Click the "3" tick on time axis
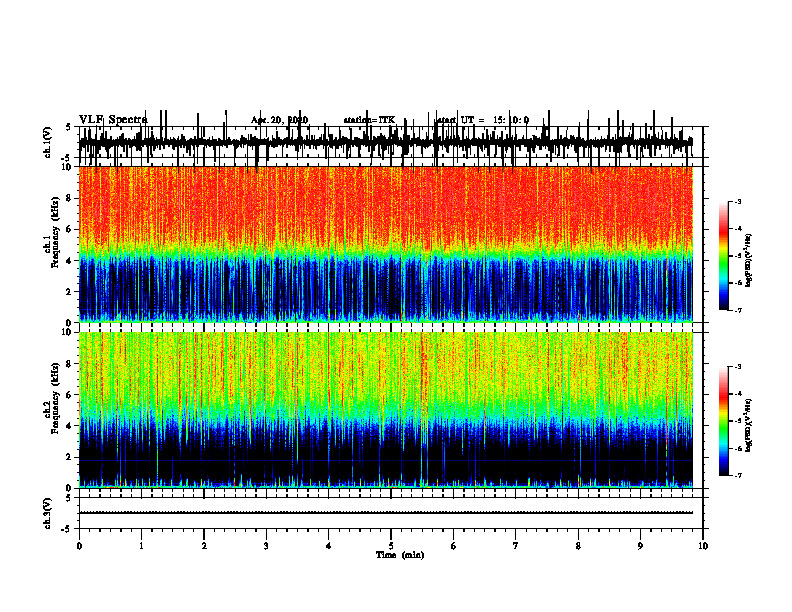Image resolution: width=792 pixels, height=612 pixels. pyautogui.click(x=266, y=546)
